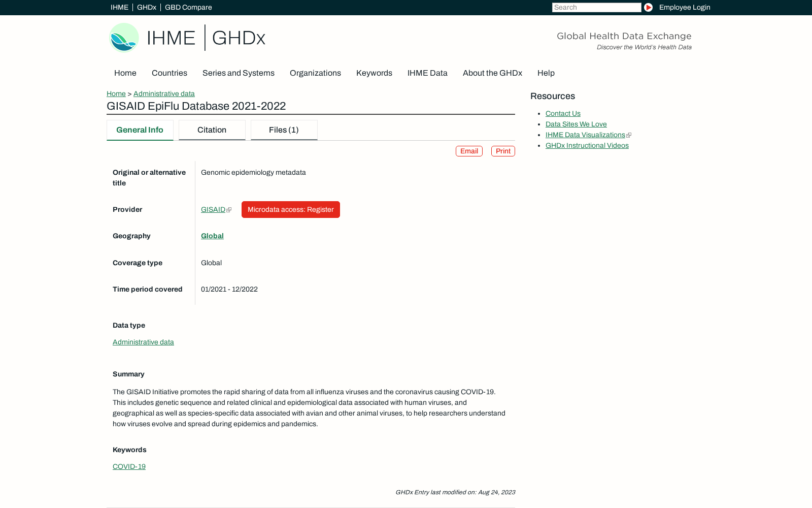Open IHME Data menu

427,73
